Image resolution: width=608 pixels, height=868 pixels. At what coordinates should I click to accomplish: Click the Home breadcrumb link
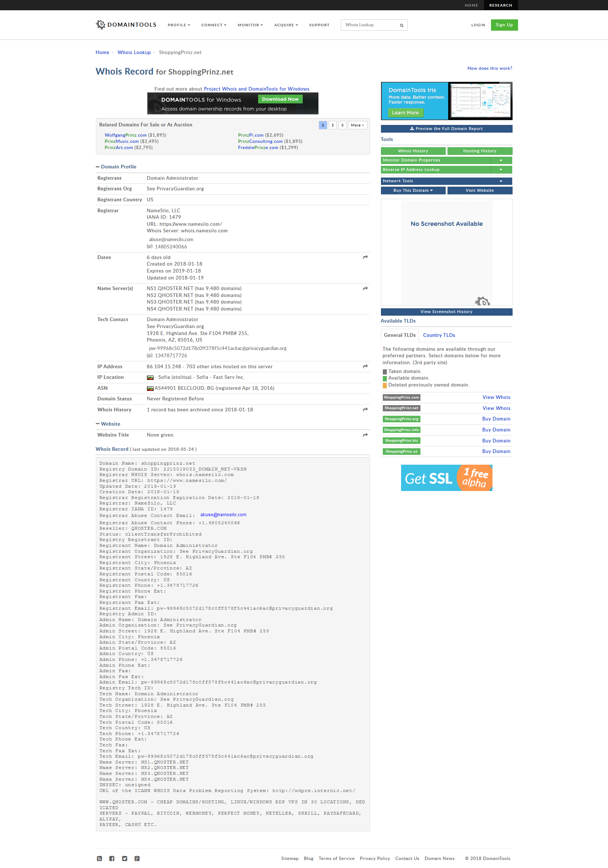102,53
